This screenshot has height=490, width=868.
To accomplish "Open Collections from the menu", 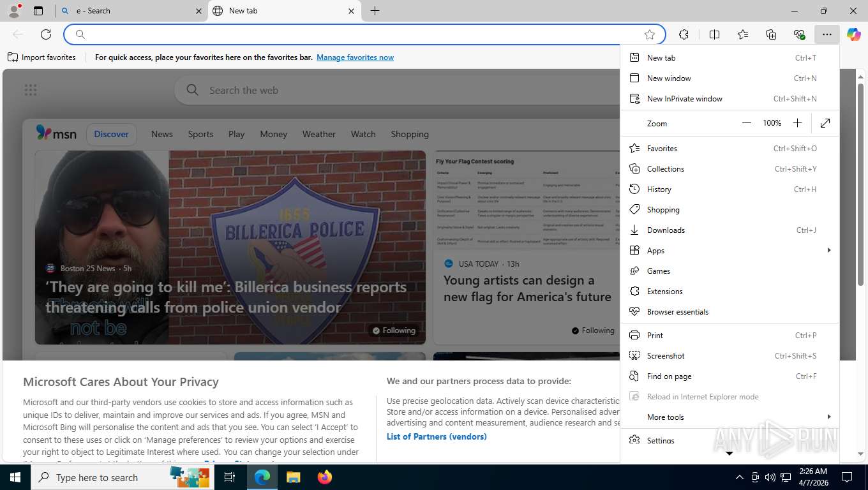I will [730, 168].
